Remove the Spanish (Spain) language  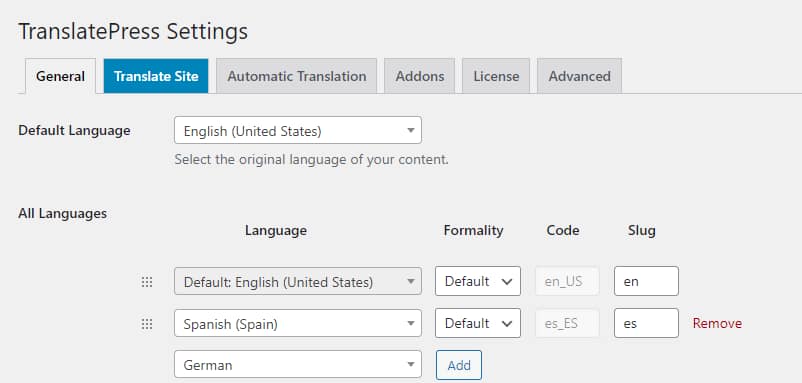click(717, 323)
